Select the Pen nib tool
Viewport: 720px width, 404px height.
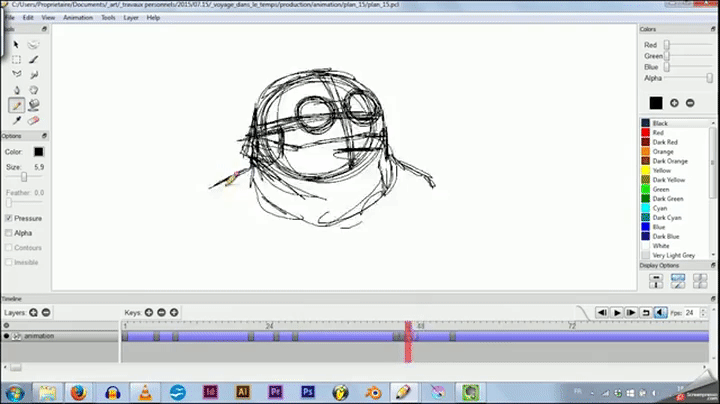tap(17, 90)
